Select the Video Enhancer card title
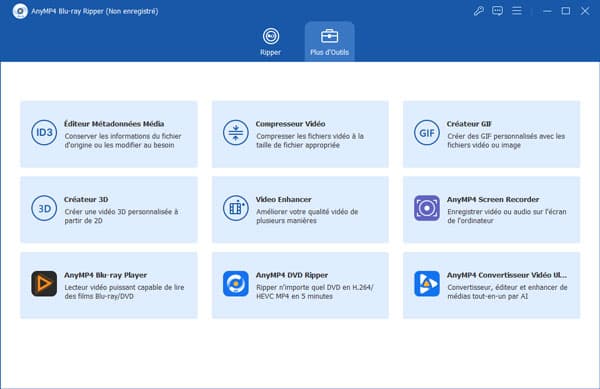The width and height of the screenshot is (600, 389). (284, 199)
